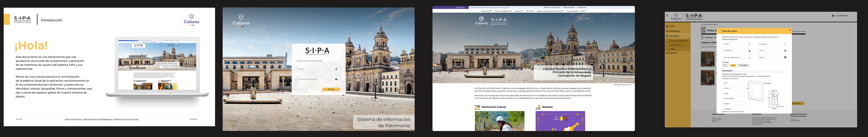Open Consulta de solicitudes in the sidebar
Screen dimensions: 868x137
point(678,40)
